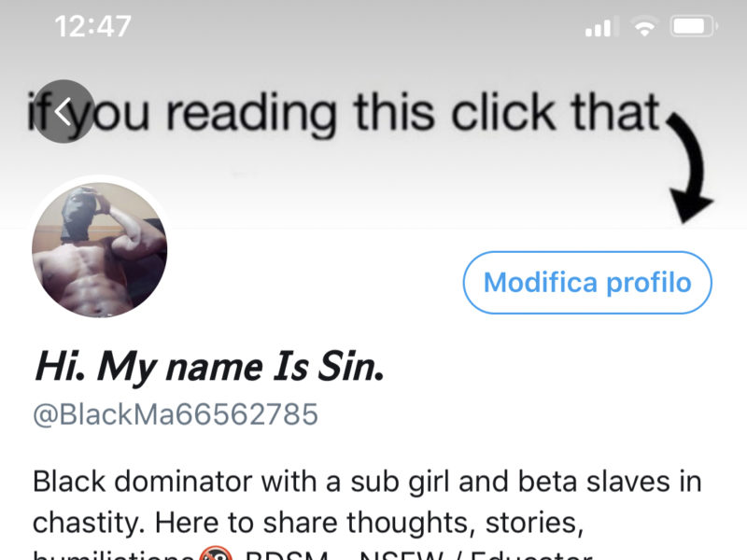
Task: Select the display name Hi. My name Is Sin.
Action: (209, 367)
